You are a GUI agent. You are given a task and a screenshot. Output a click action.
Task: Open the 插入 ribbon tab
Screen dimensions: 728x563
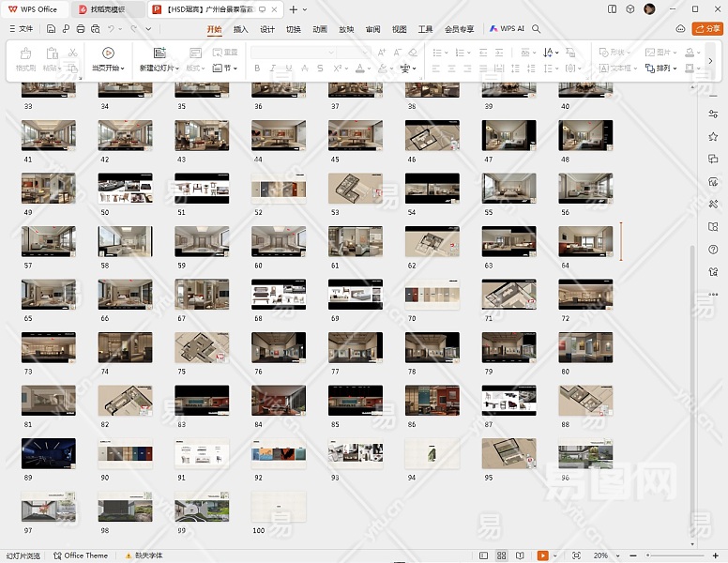[241, 29]
